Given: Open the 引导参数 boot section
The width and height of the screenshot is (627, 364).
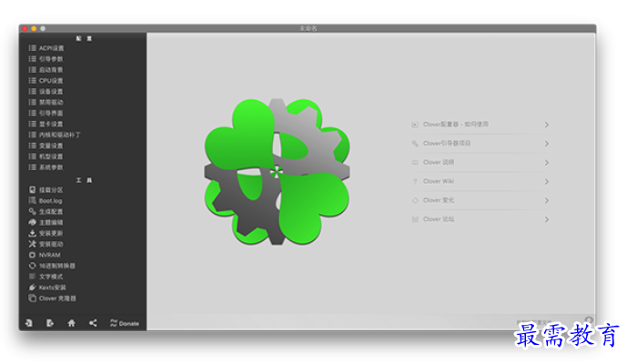Looking at the screenshot, I should pos(46,59).
